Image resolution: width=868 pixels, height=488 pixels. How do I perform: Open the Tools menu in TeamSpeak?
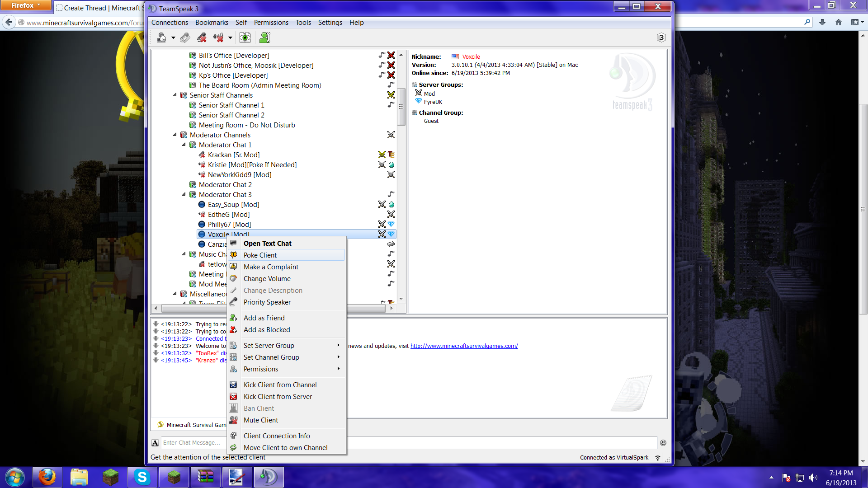pos(303,23)
